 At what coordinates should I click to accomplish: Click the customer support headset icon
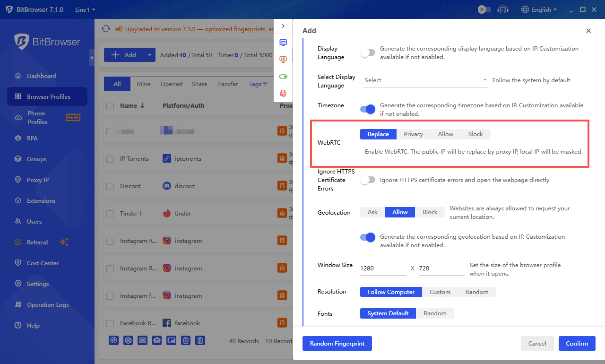[x=502, y=9]
